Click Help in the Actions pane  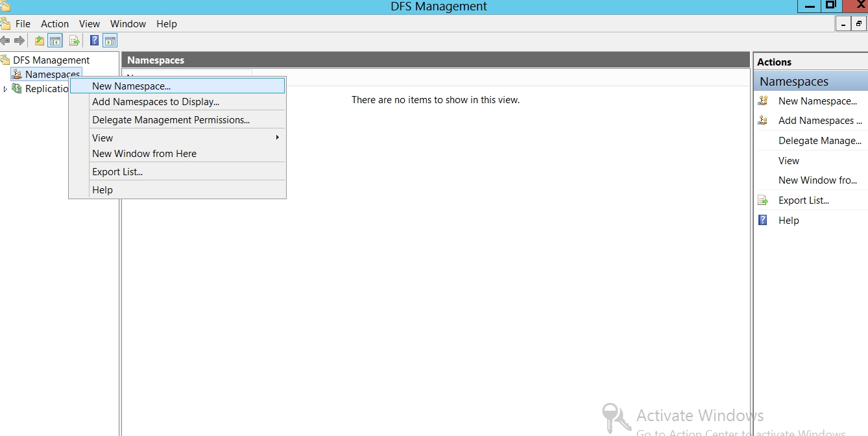788,221
